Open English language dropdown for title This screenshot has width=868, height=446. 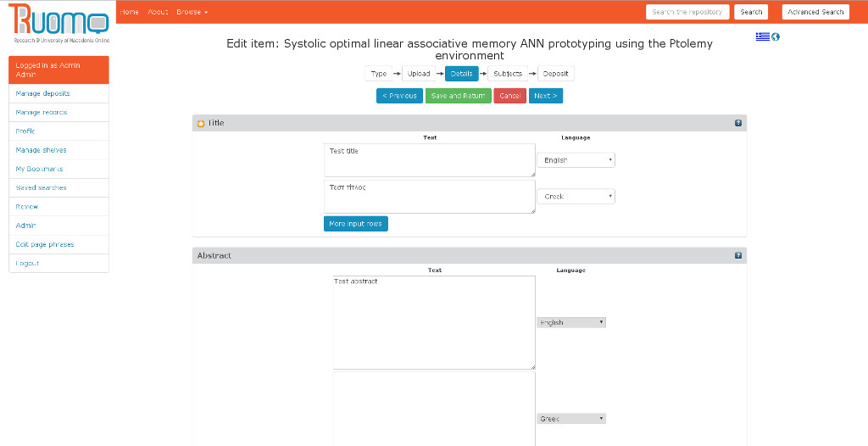coord(576,160)
